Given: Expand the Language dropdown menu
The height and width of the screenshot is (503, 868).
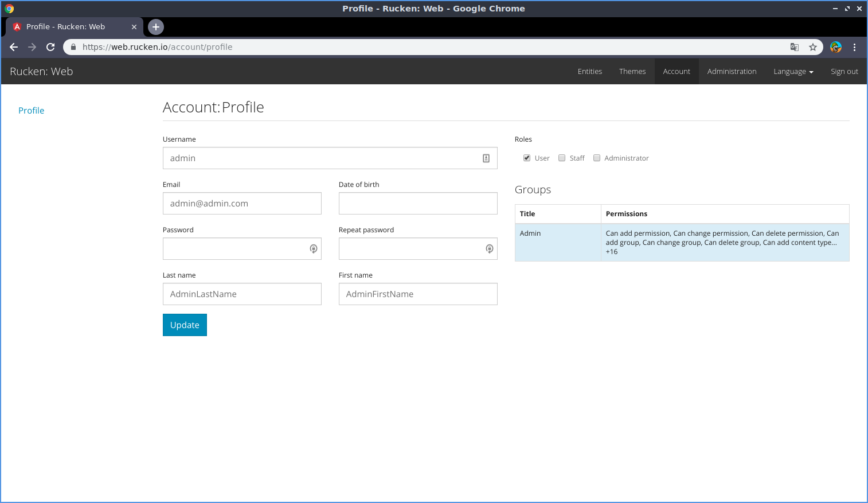Looking at the screenshot, I should (793, 72).
